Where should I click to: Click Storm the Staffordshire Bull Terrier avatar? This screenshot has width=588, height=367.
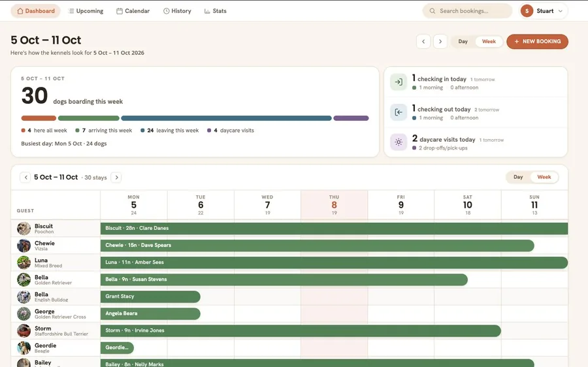pos(24,330)
